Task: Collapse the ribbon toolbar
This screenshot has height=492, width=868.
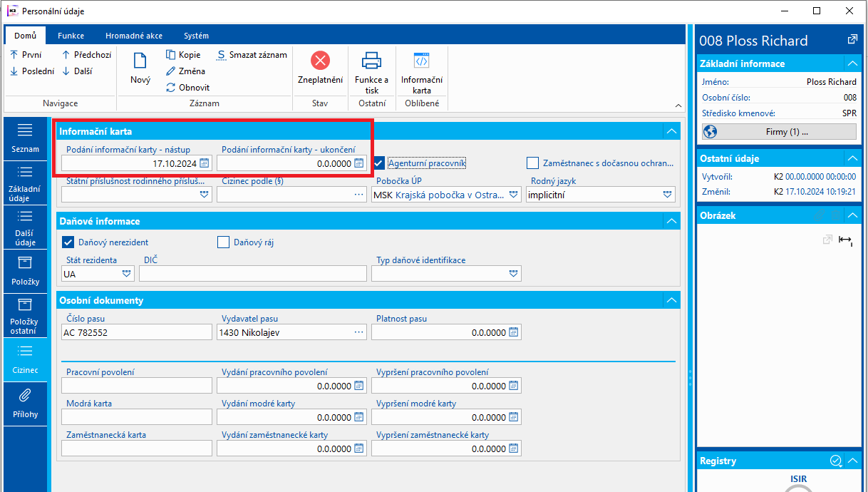Action: coord(678,106)
